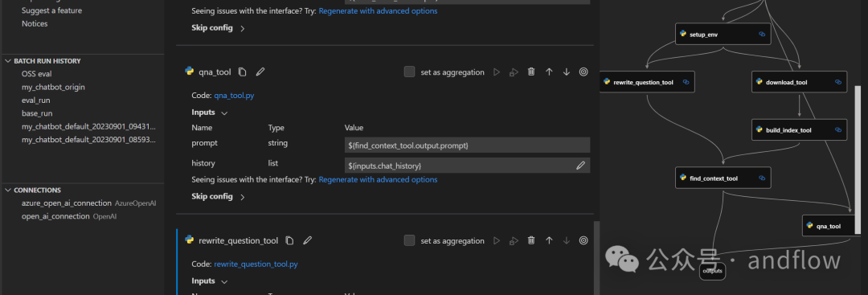Move qna_tool node down
Image resolution: width=868 pixels, height=295 pixels.
(567, 72)
